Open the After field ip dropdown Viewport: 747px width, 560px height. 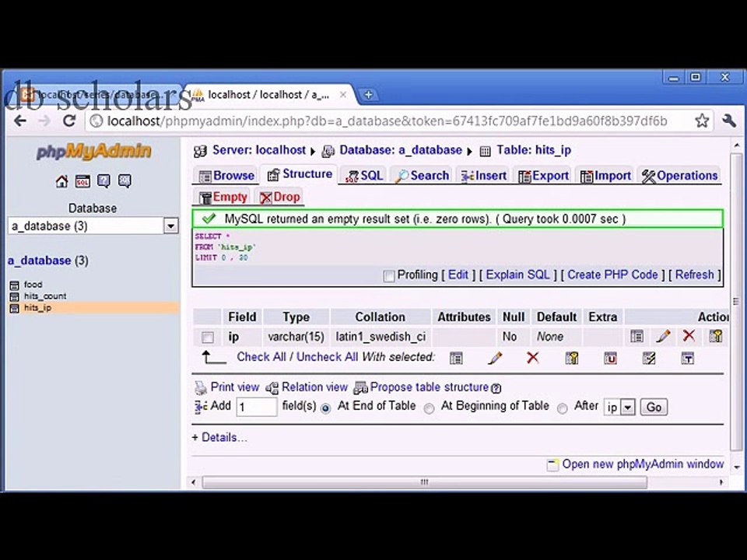point(619,407)
